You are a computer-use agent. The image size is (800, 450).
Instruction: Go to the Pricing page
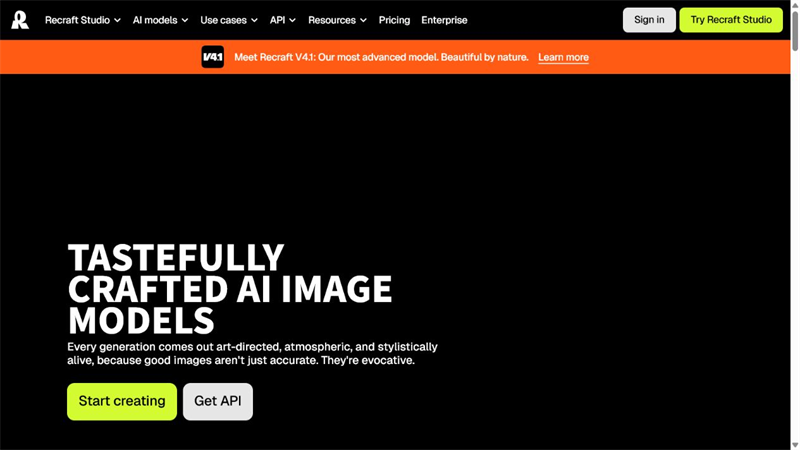[394, 20]
